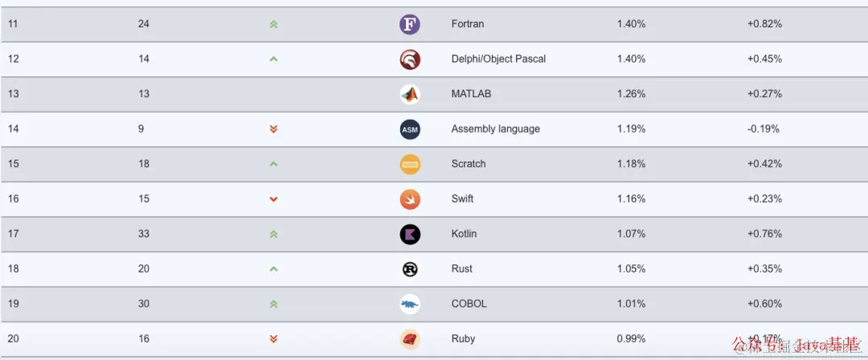Click the ASM Assembly language icon
The height and width of the screenshot is (360, 868).
click(x=410, y=129)
